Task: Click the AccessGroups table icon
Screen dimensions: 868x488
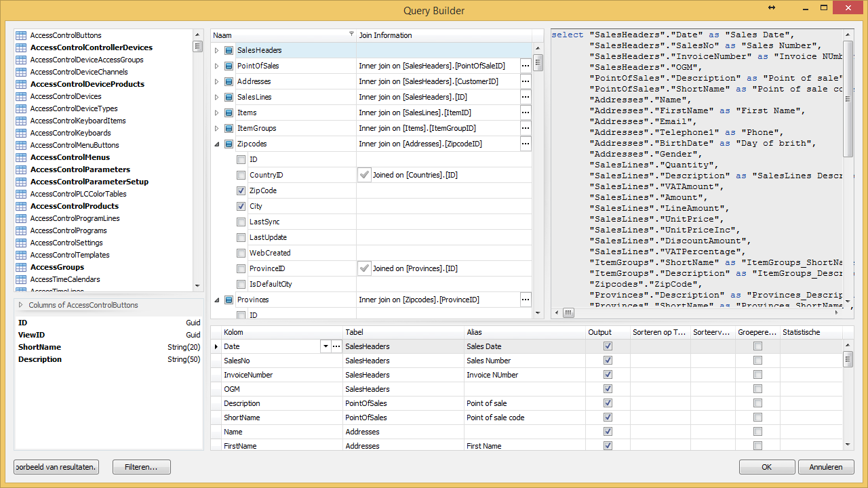Action: coord(21,267)
